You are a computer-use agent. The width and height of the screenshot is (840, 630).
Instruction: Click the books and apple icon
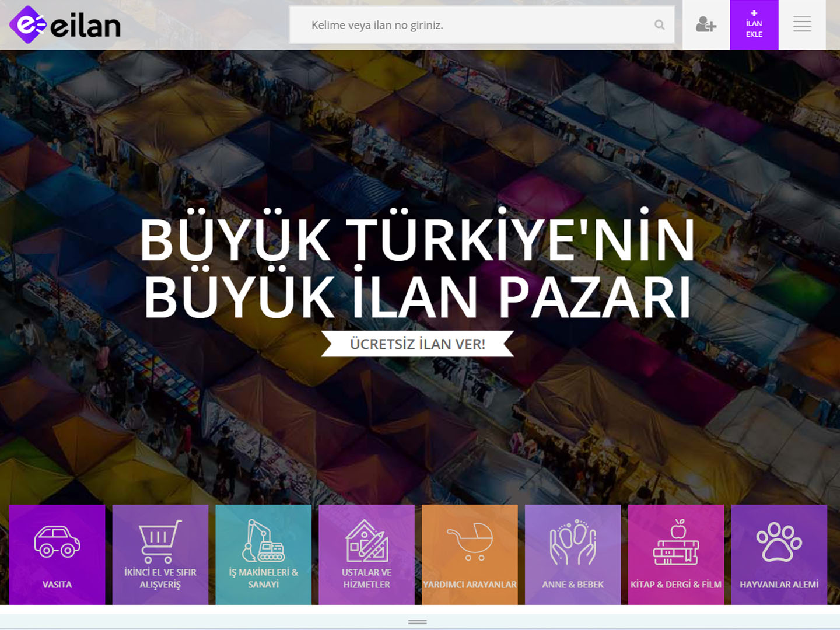pyautogui.click(x=676, y=542)
